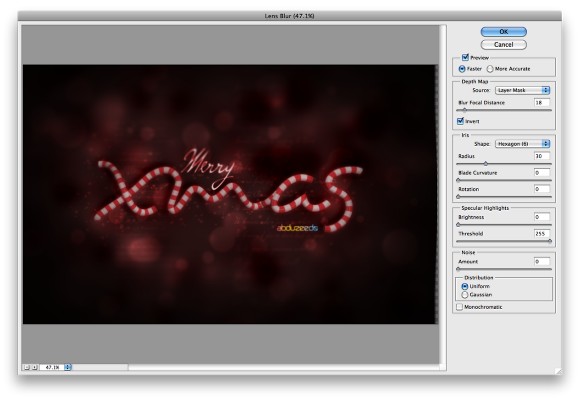Click the Radius slider handle
Screen dimensions: 580x400
pyautogui.click(x=486, y=164)
